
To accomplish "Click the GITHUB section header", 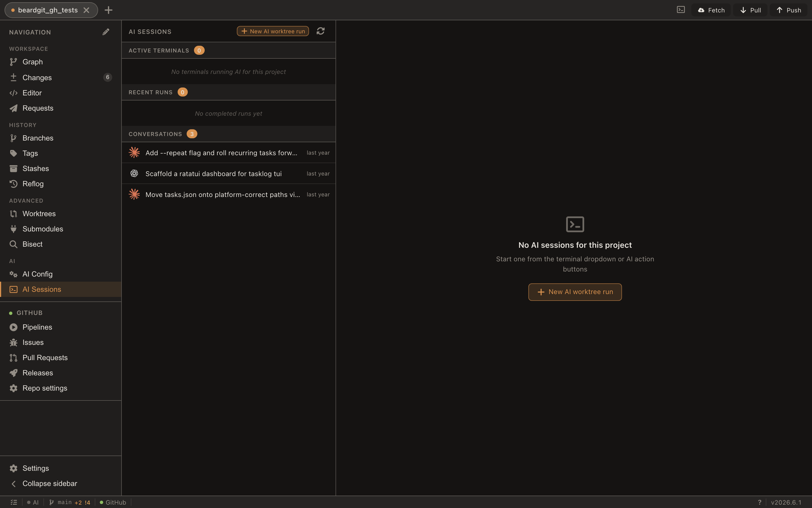I will point(30,313).
